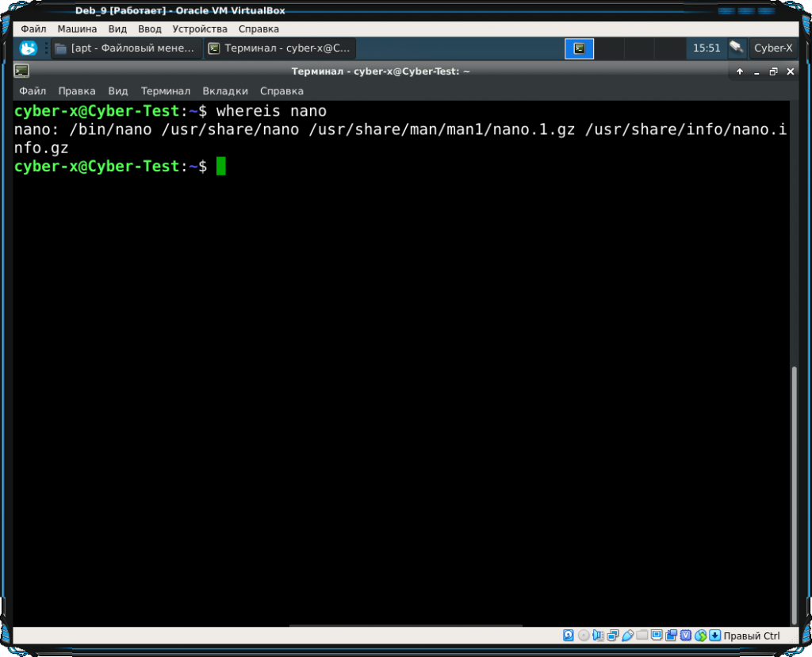Click the roll-up arrow button of terminal window
This screenshot has width=812, height=657.
coord(740,71)
